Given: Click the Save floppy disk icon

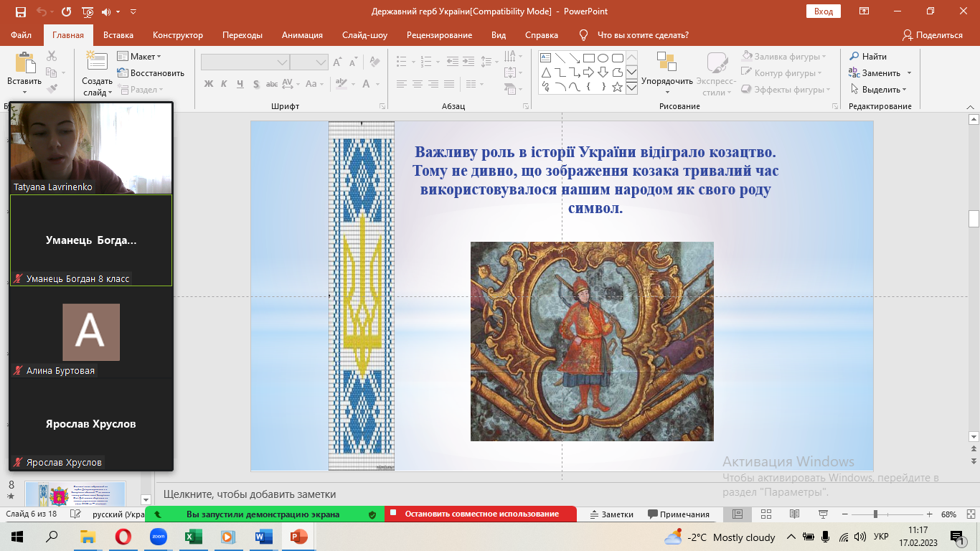Looking at the screenshot, I should (x=20, y=12).
